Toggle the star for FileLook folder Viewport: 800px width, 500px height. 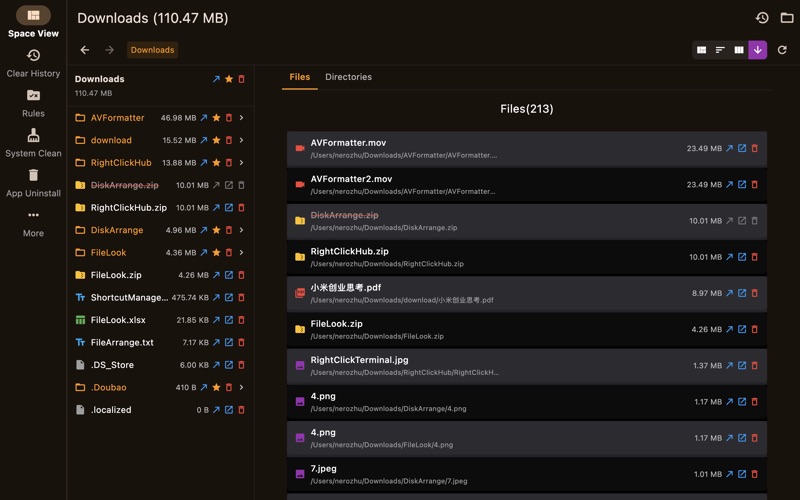pyautogui.click(x=216, y=253)
